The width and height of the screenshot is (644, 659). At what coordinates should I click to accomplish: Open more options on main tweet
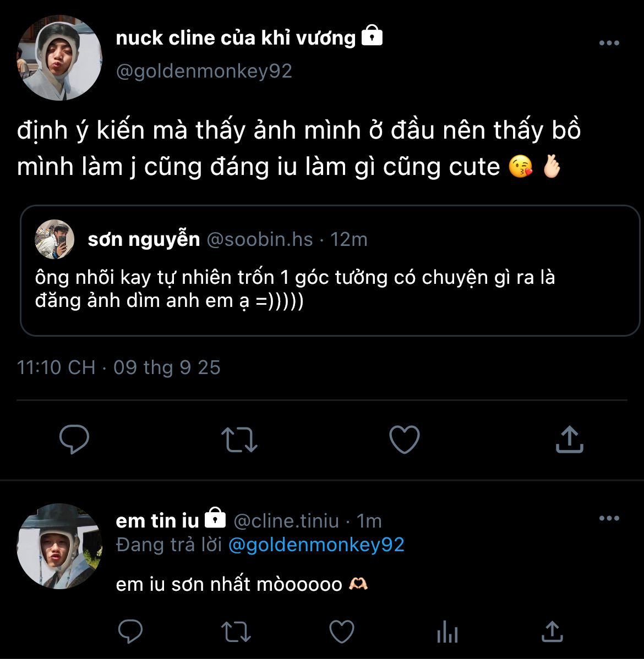[609, 43]
